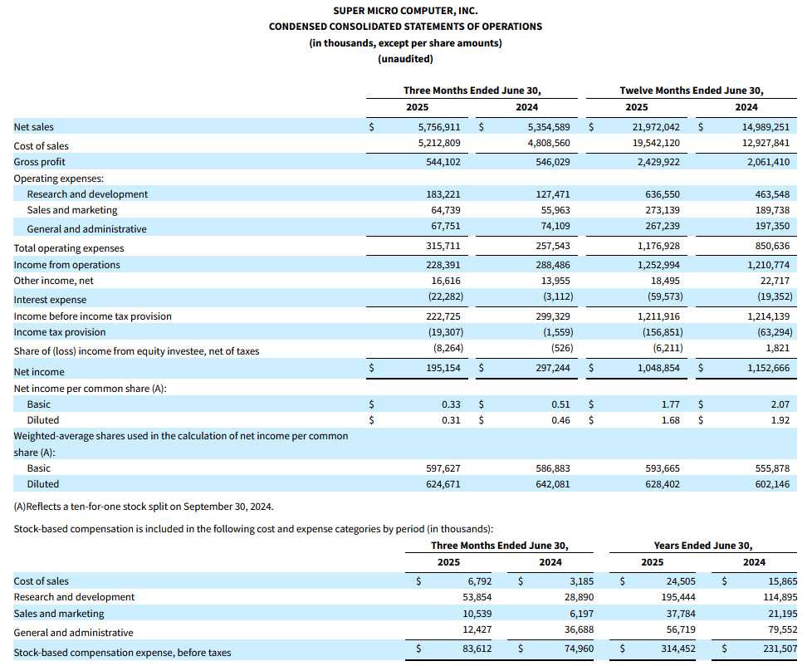
Task: Click the 'SUPER MICRO COMPUTER, INC.' title
Action: click(x=405, y=10)
